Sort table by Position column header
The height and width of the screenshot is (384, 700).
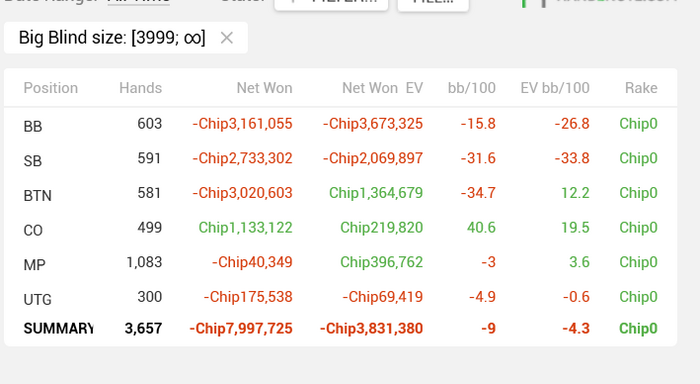point(50,88)
